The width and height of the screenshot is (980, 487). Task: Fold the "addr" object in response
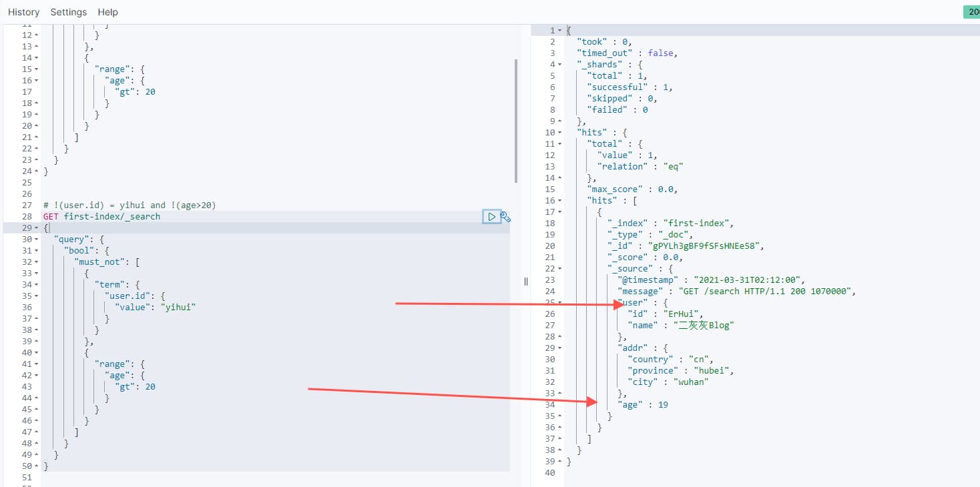click(561, 348)
